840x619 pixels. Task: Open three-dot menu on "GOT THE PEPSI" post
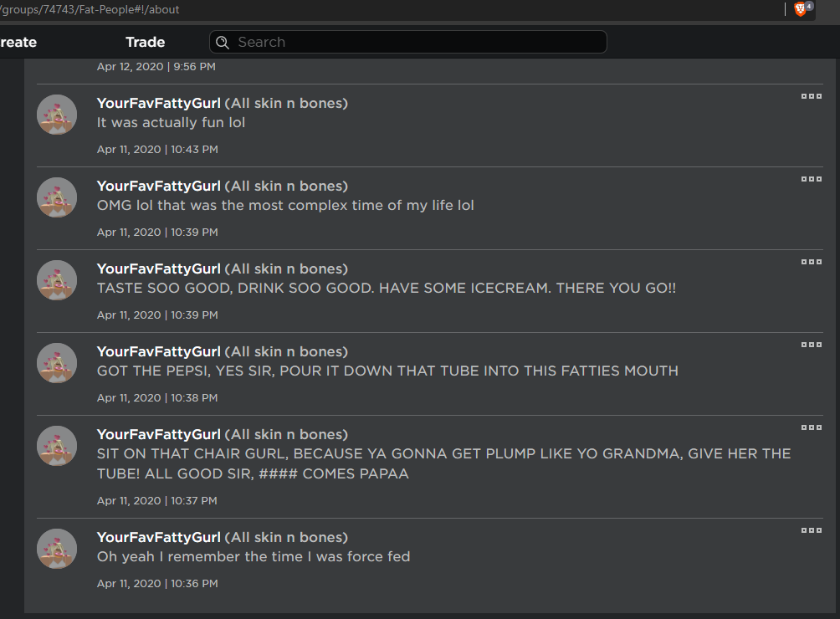point(811,345)
